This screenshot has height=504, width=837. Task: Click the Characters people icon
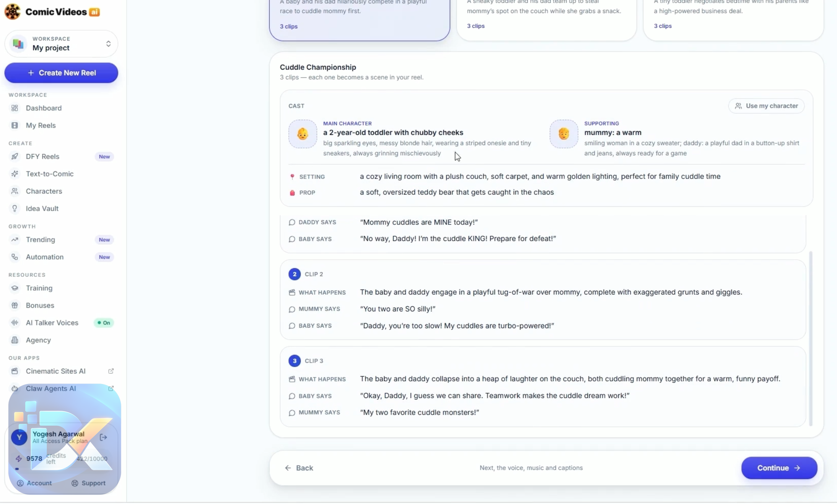pyautogui.click(x=15, y=191)
